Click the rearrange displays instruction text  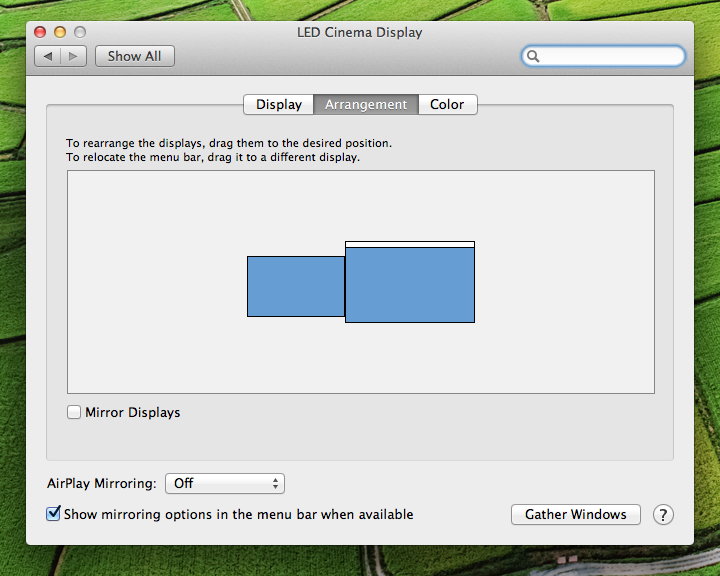pos(229,143)
